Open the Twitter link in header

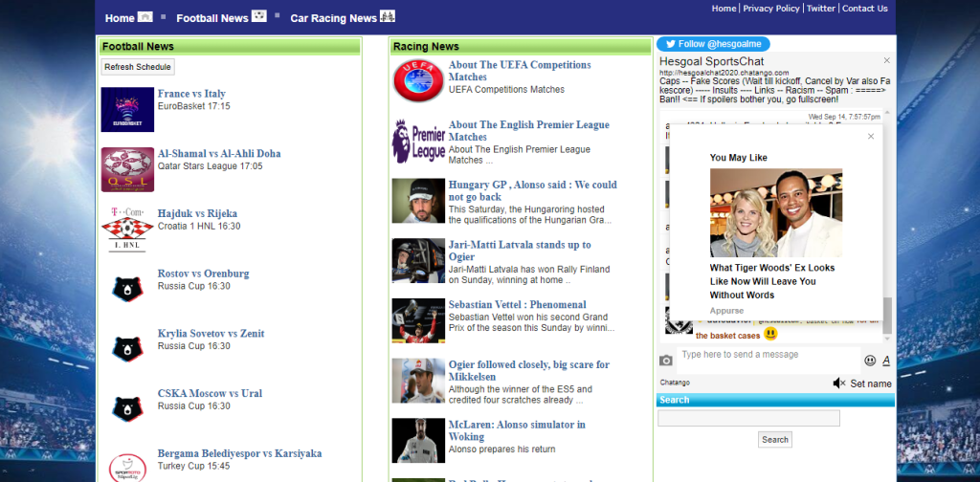pyautogui.click(x=820, y=8)
